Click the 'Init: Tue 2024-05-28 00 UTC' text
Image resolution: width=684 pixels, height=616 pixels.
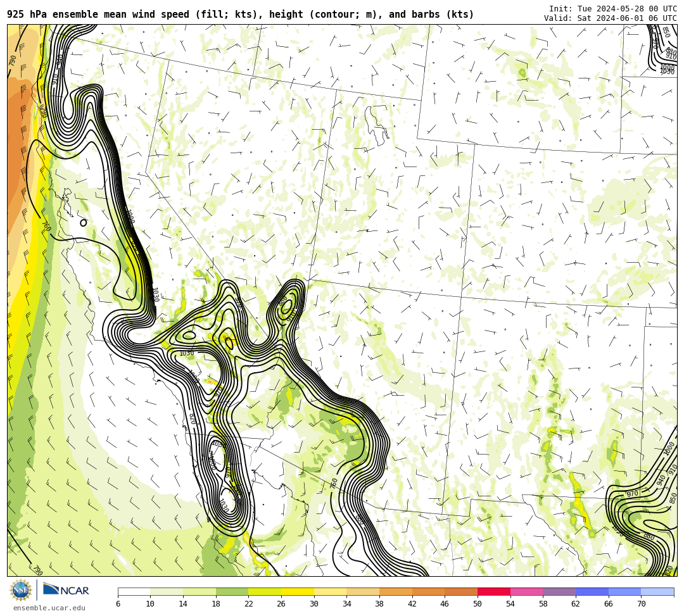(x=613, y=9)
